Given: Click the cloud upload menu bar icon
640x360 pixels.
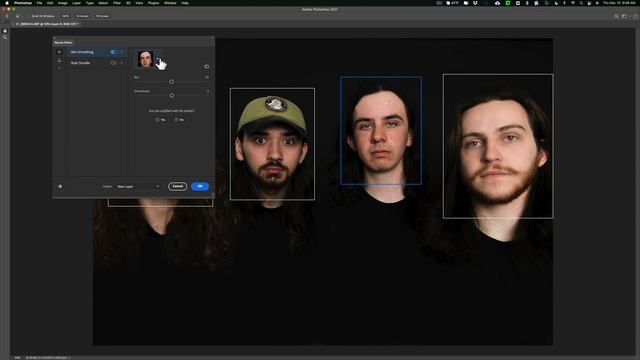Looking at the screenshot, I should point(497,3).
